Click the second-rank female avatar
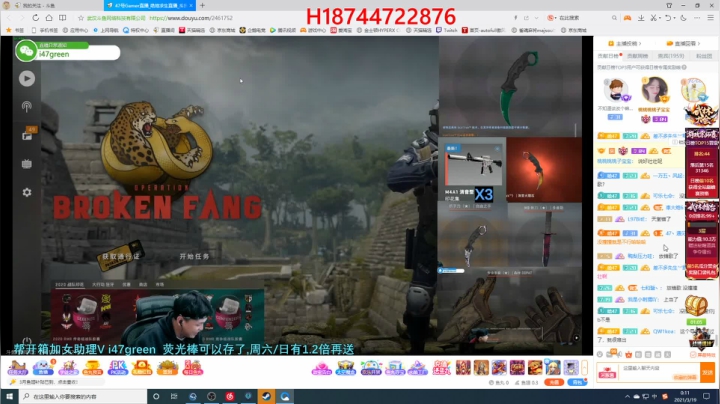The width and height of the screenshot is (720, 404). point(654,90)
